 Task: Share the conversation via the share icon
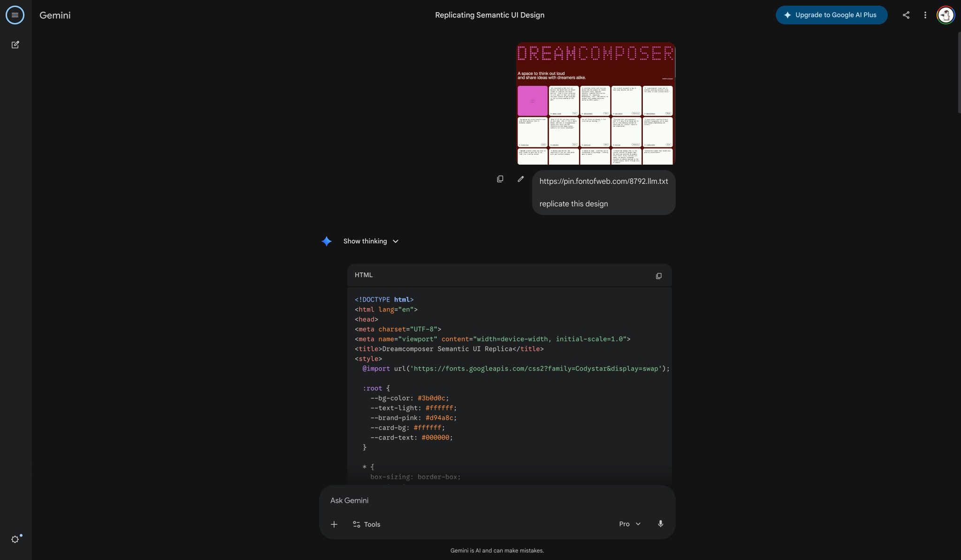[x=906, y=15]
